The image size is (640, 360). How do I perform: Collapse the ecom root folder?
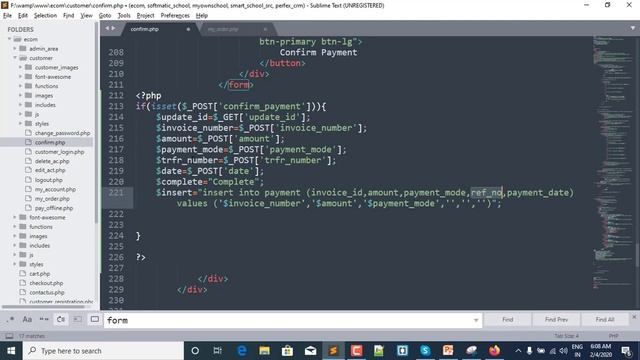9,39
